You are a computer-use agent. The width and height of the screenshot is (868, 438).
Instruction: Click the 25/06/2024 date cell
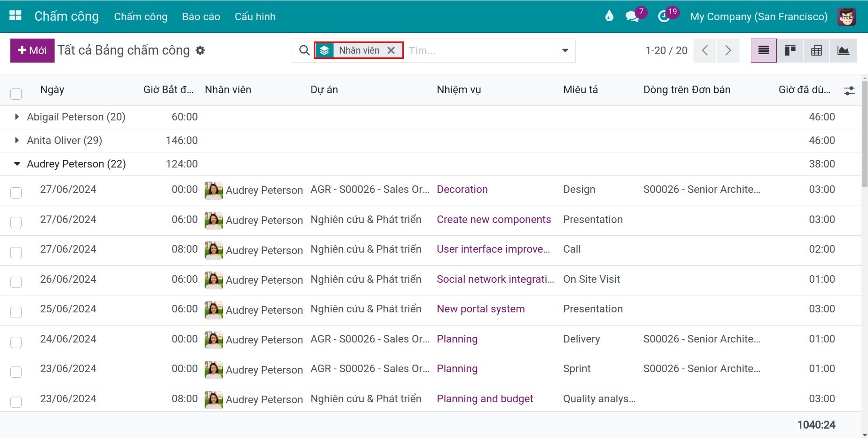tap(68, 309)
